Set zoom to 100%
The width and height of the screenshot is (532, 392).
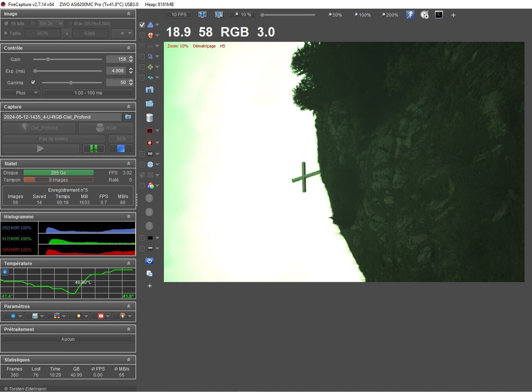click(362, 15)
